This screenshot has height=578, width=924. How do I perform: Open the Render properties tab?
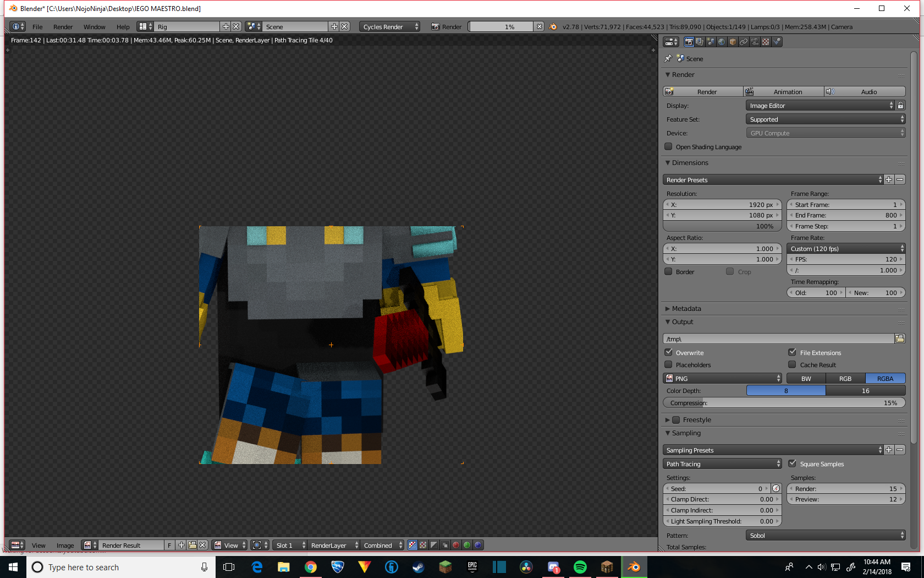(x=689, y=42)
